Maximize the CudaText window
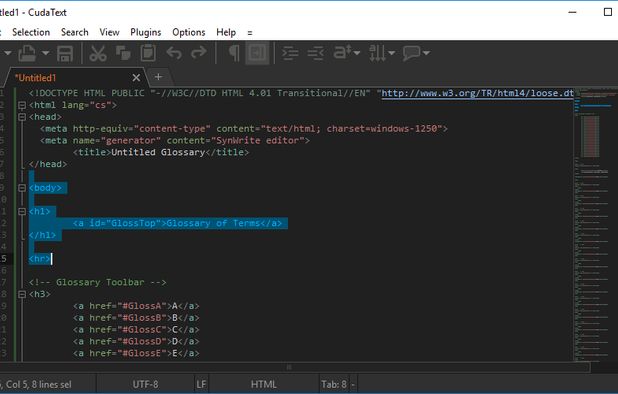Screen dimensions: 618x394 coord(607,12)
